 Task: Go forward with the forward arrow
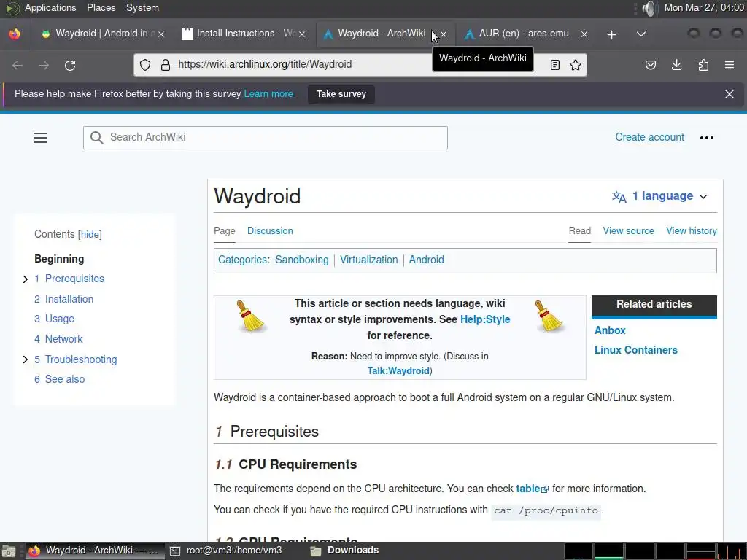point(44,65)
